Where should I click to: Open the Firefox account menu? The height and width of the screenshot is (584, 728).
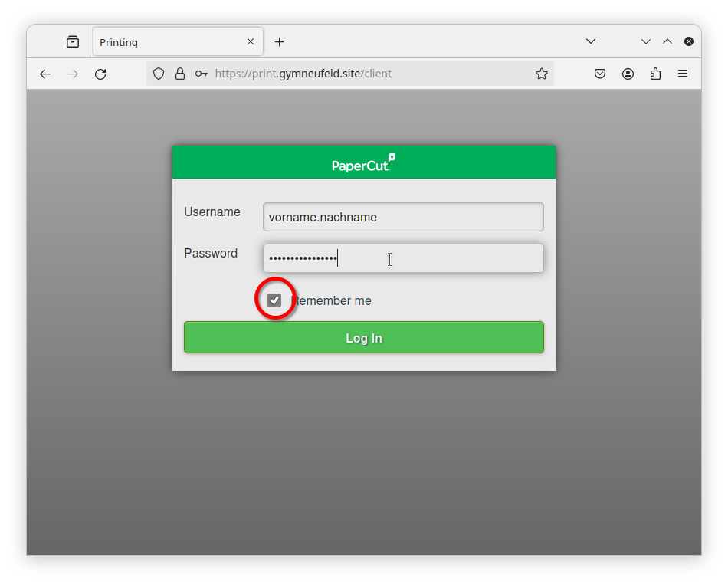pos(628,74)
